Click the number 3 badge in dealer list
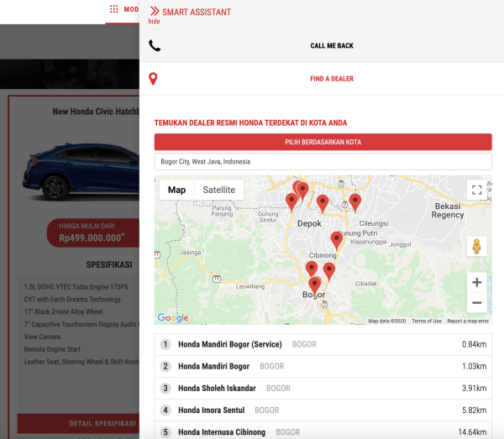Screen dimensions: 504x439 165,389
